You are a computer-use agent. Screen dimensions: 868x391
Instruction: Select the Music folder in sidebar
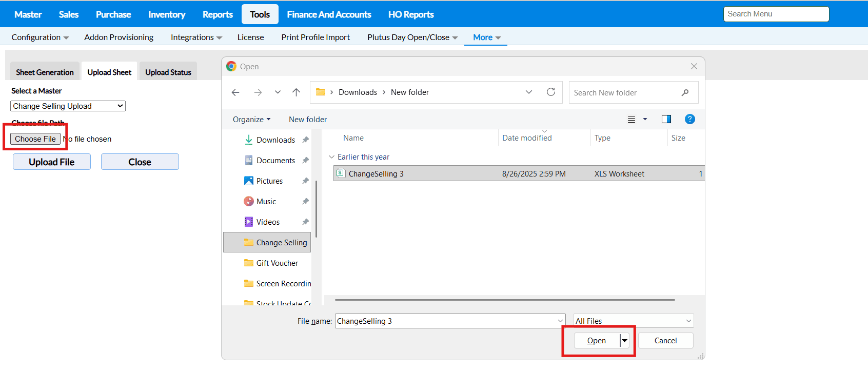[266, 202]
